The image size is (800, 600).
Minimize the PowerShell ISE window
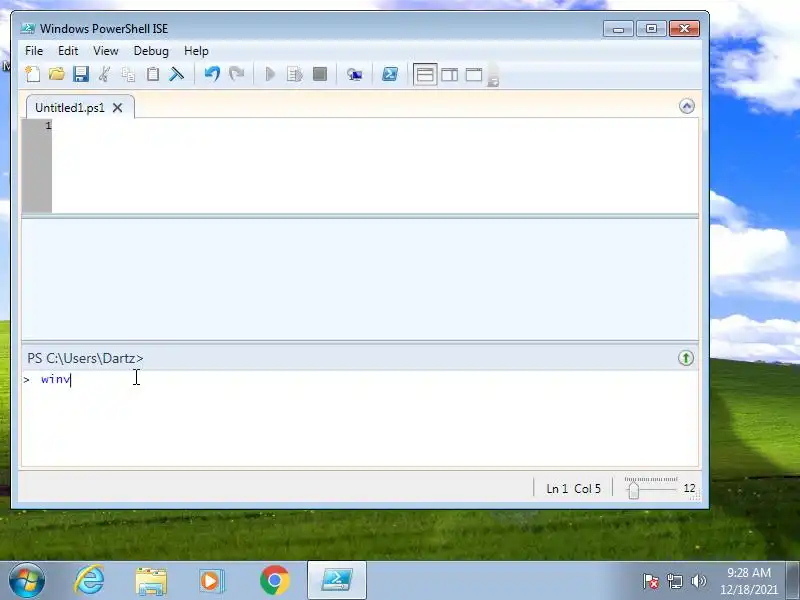tap(618, 29)
